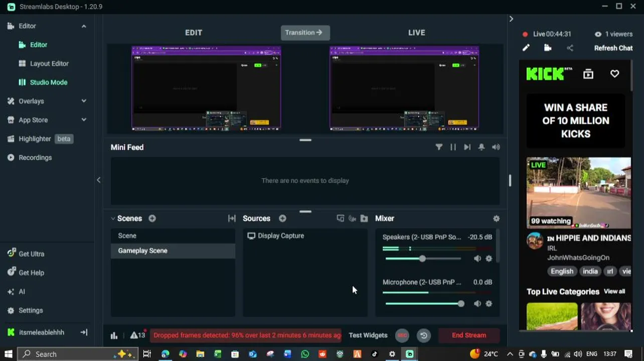The height and width of the screenshot is (361, 644).
Task: Open the Kick browse icon beside the logo
Action: pyautogui.click(x=588, y=74)
